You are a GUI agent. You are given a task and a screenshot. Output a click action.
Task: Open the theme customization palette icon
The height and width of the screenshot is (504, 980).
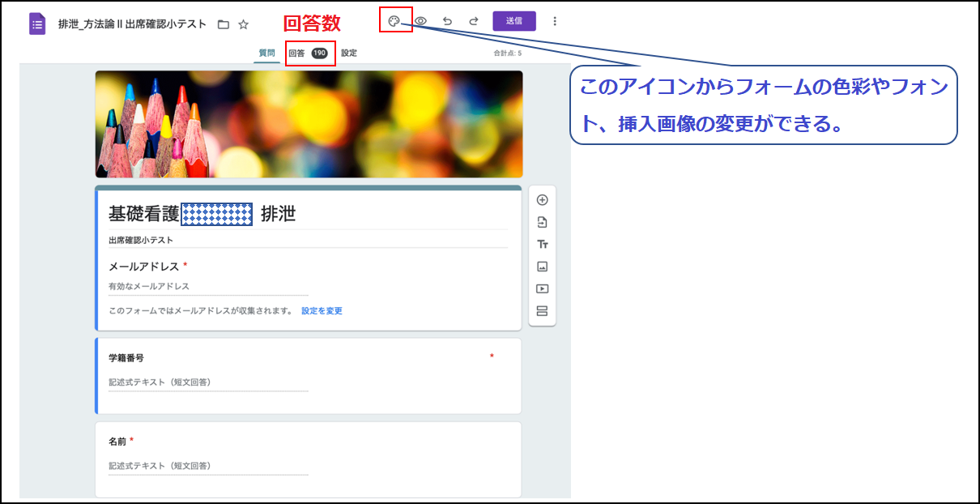[x=394, y=21]
